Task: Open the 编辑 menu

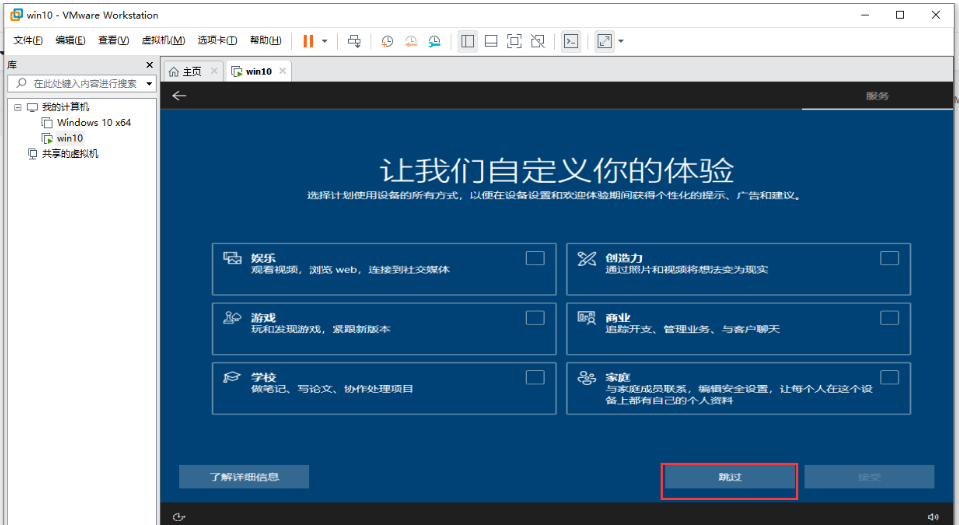Action: point(70,40)
